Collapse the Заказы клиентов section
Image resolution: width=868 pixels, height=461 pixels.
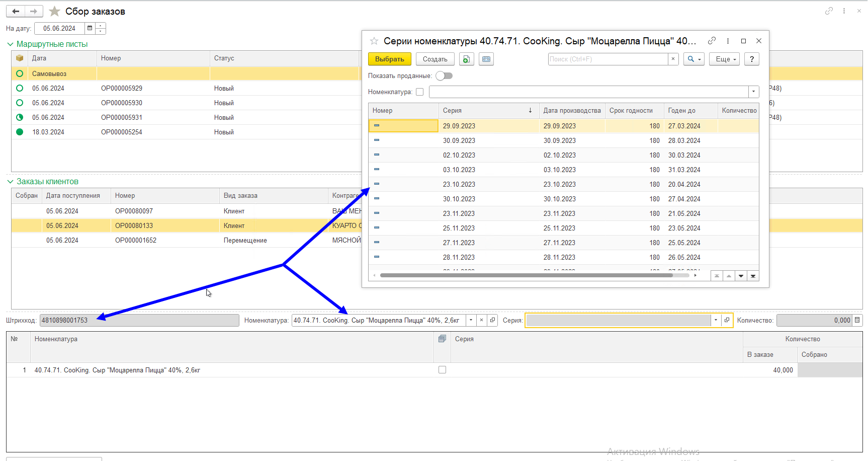tap(10, 182)
